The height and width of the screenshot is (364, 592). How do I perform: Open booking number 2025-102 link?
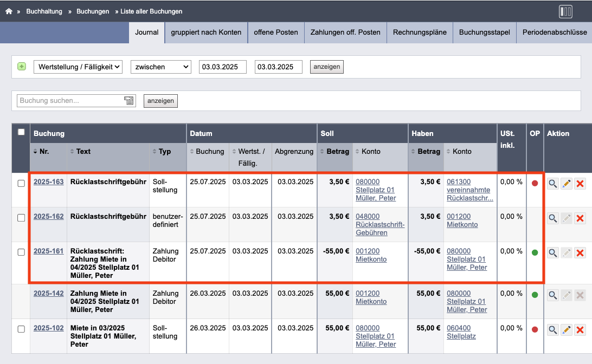tap(49, 328)
